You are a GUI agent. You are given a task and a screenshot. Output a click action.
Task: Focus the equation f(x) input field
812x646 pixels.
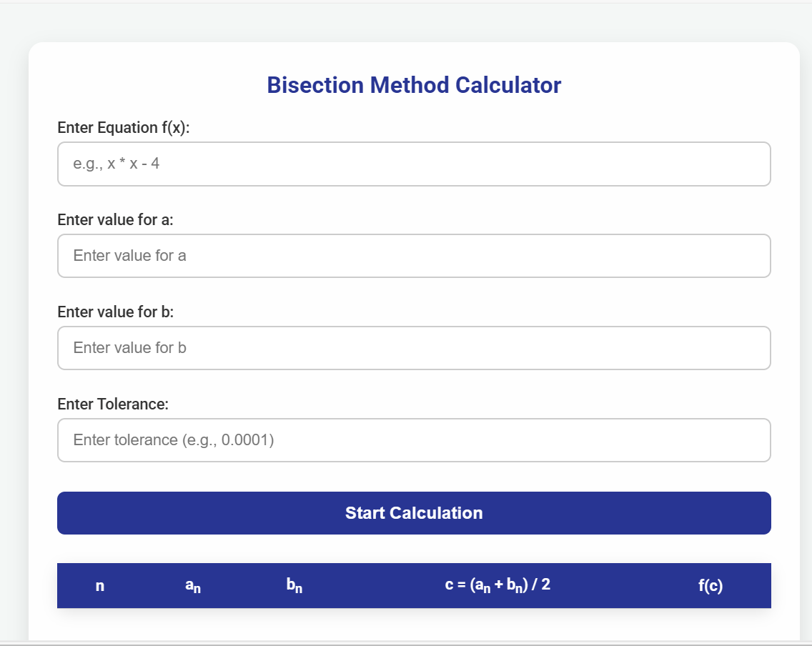pyautogui.click(x=414, y=164)
